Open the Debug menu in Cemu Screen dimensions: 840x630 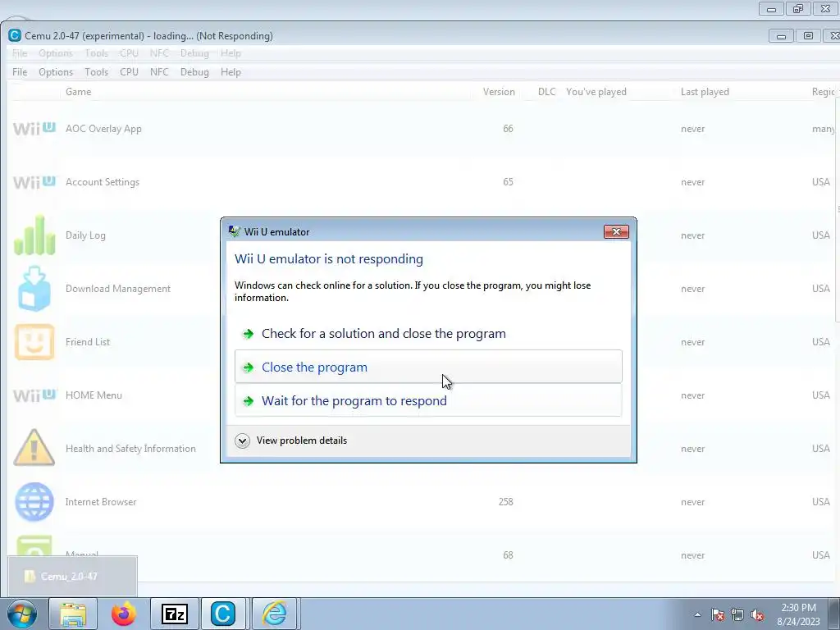(194, 72)
